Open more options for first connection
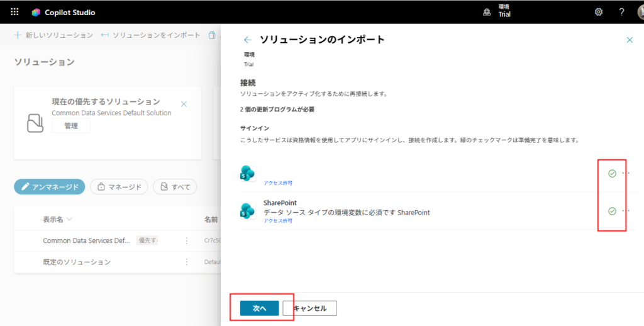Image resolution: width=644 pixels, height=326 pixels. click(x=625, y=173)
